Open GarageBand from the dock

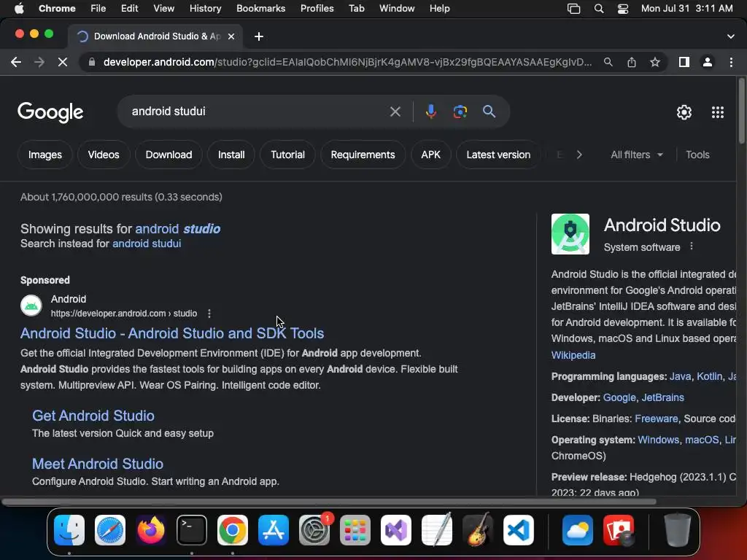pyautogui.click(x=478, y=529)
